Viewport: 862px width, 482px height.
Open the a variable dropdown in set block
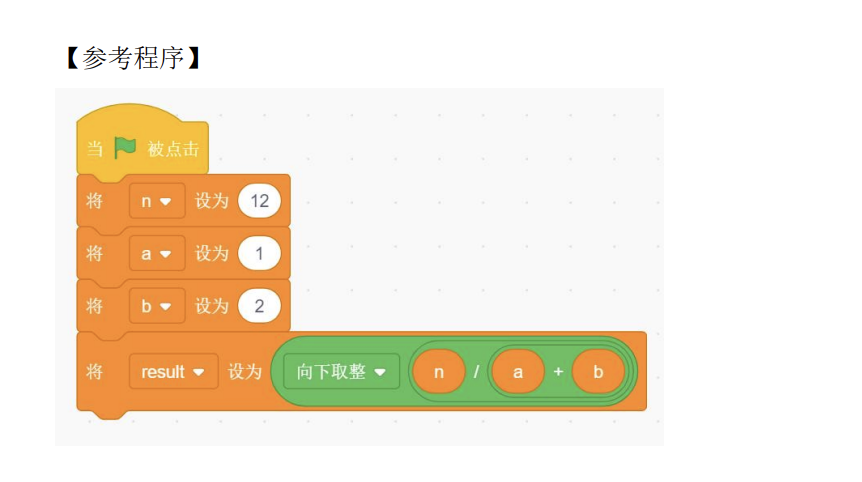pyautogui.click(x=157, y=254)
